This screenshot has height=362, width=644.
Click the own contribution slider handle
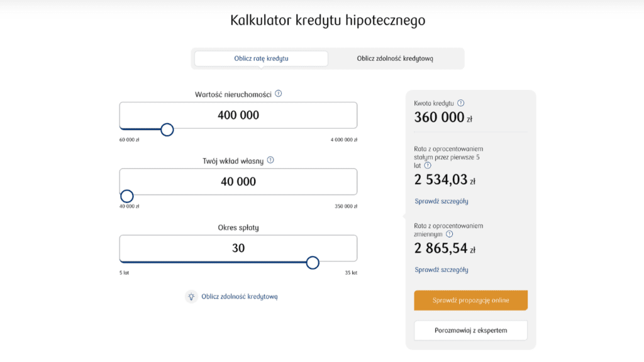pos(127,196)
